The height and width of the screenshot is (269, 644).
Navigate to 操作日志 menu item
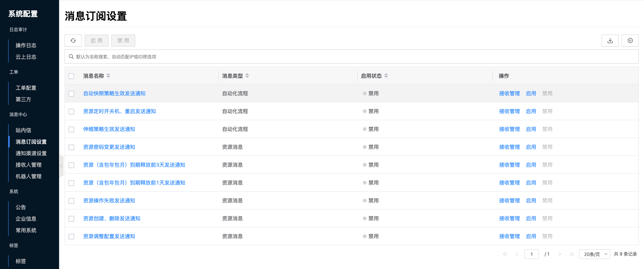click(26, 45)
